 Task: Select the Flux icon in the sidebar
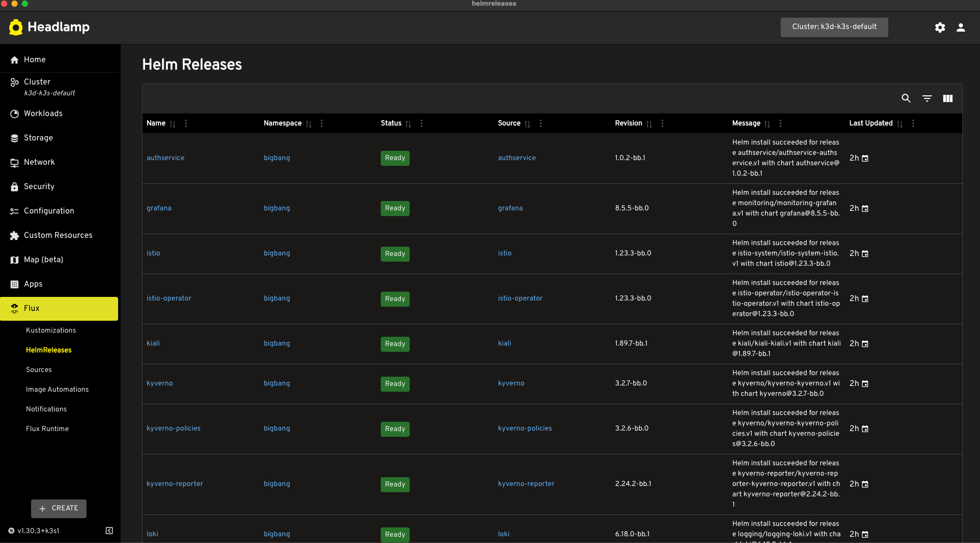click(x=14, y=308)
